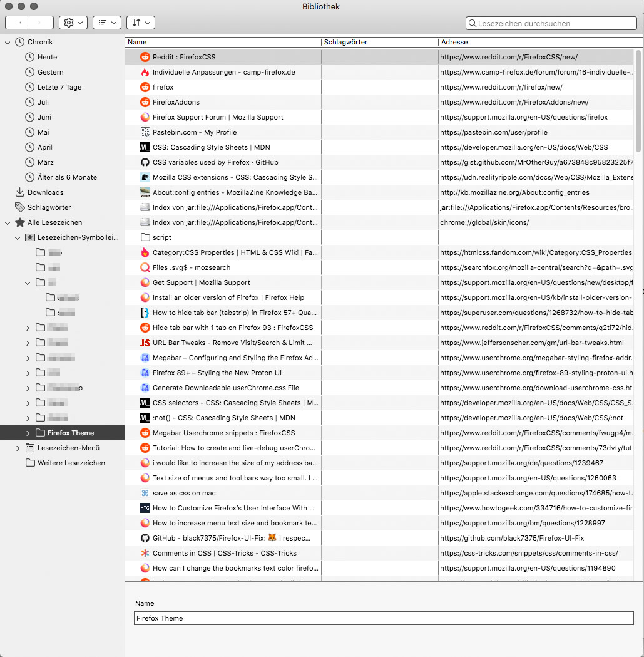This screenshot has height=657, width=644.
Task: Select Letzte 7 Tage history entry
Action: [x=59, y=87]
